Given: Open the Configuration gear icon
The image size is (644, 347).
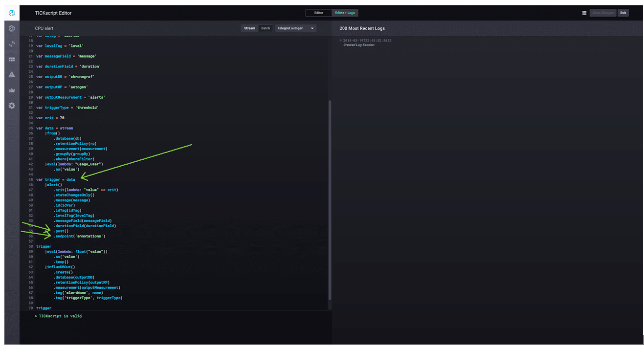Looking at the screenshot, I should click(x=12, y=106).
